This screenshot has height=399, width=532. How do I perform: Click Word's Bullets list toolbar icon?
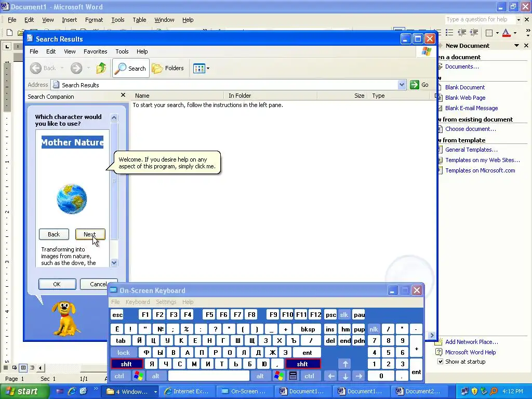[x=449, y=33]
